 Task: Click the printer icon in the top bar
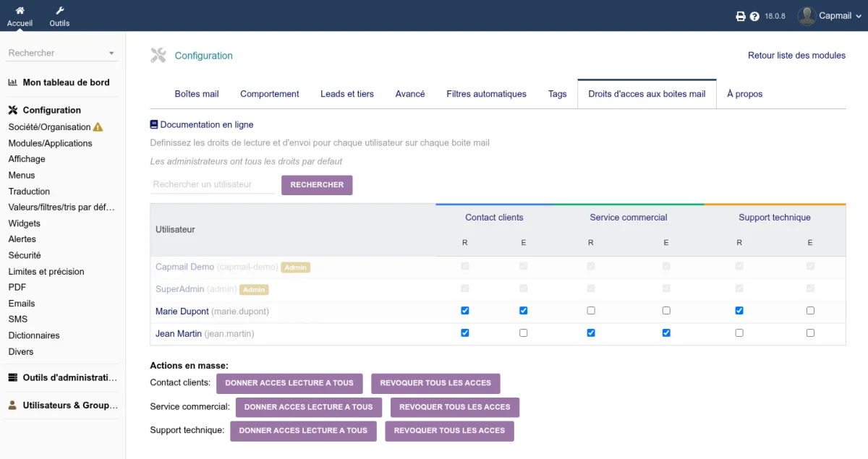741,16
